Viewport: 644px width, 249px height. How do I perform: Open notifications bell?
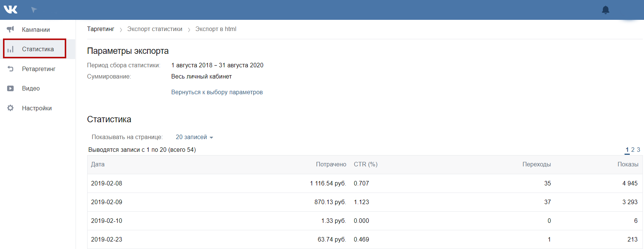pos(605,10)
